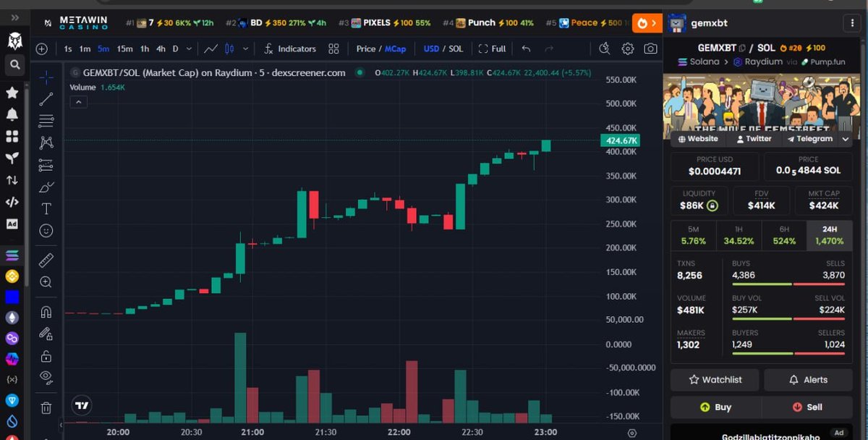The width and height of the screenshot is (868, 440).
Task: Select the BNB chain icon in sidebar
Action: [x=12, y=276]
